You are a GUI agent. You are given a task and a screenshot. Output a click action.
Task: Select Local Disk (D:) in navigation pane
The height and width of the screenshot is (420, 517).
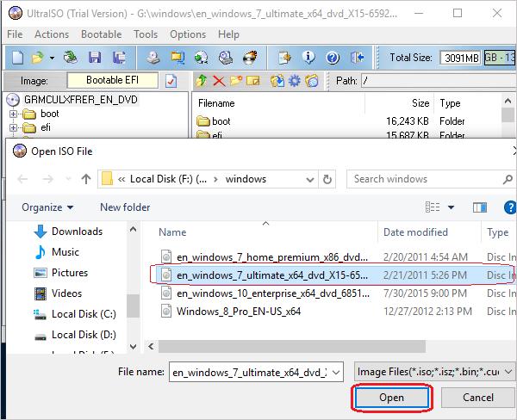(75, 335)
